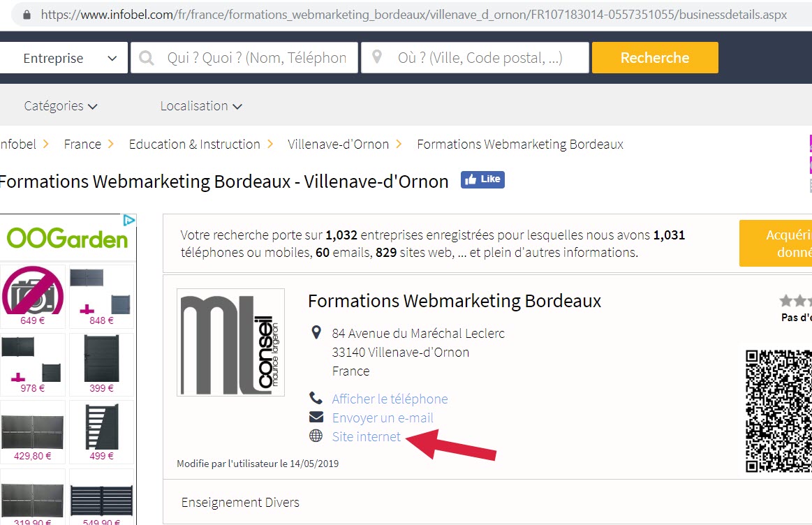Click the France breadcrumb link
The height and width of the screenshot is (525, 812).
pos(82,144)
